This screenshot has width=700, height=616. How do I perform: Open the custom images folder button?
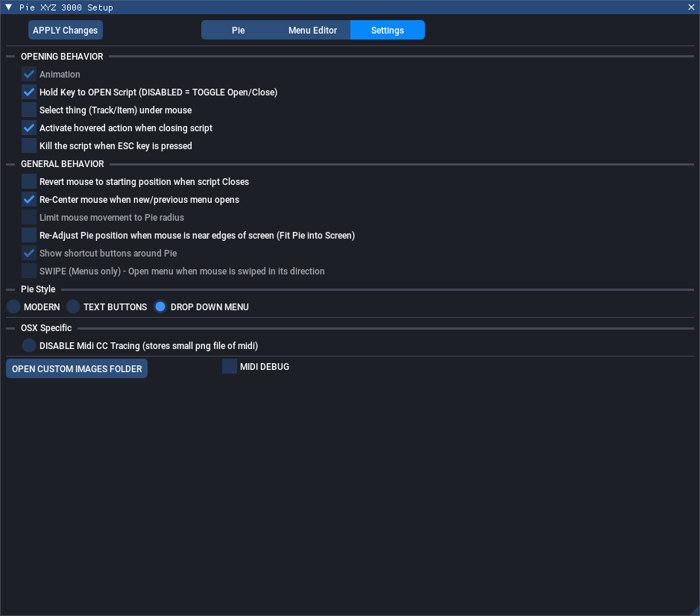[77, 368]
